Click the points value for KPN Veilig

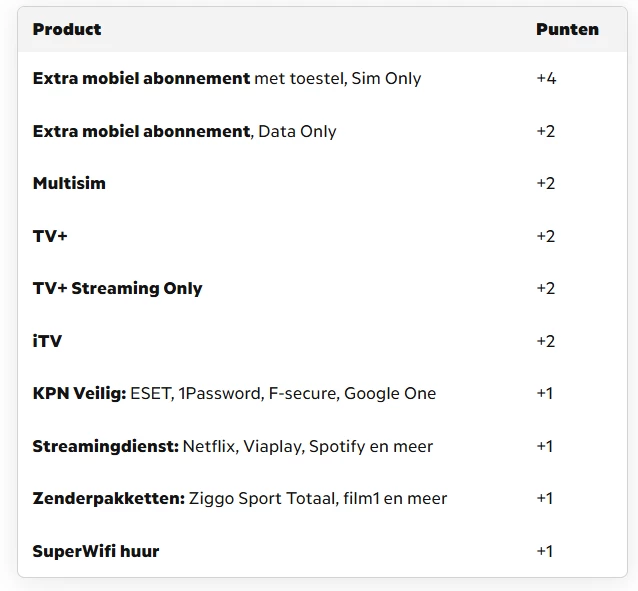[x=545, y=393]
